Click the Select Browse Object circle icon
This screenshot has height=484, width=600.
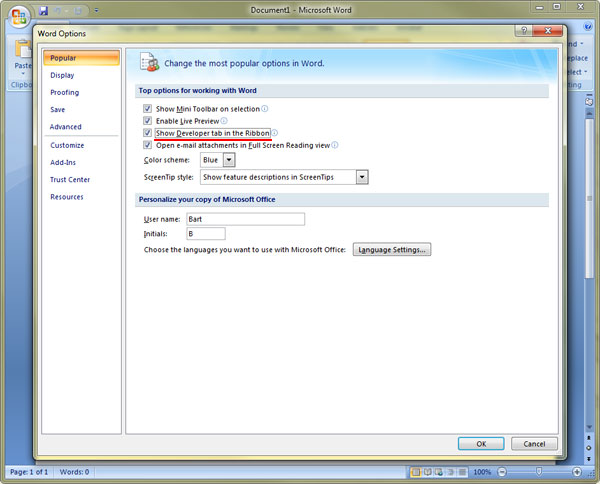coord(589,448)
